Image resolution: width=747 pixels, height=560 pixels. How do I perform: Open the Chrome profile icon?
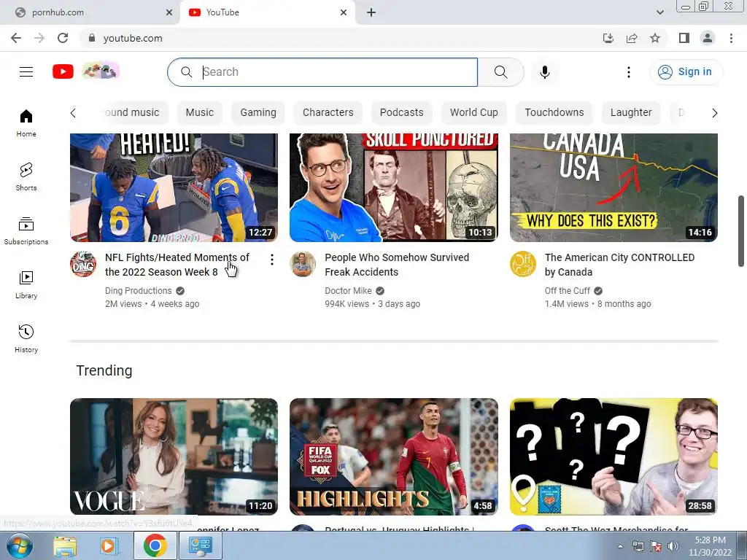[x=708, y=38]
